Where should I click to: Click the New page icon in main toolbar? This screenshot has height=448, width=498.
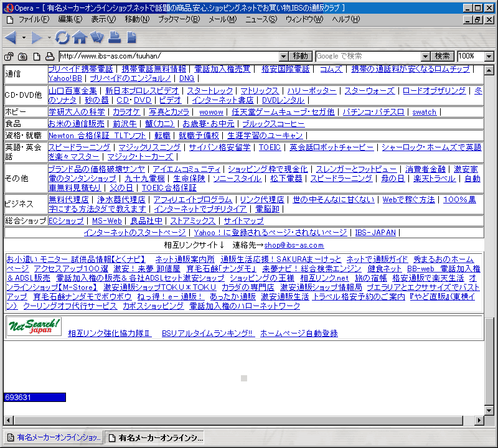[131, 37]
